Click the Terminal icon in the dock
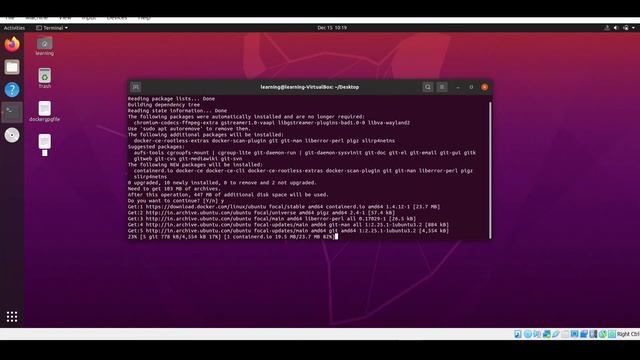 12,112
